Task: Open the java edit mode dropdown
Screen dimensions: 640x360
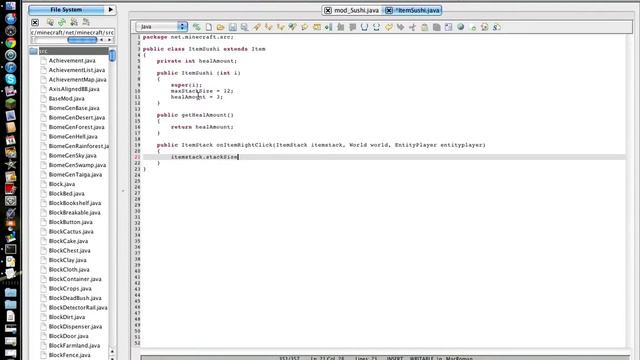Action: (x=162, y=27)
